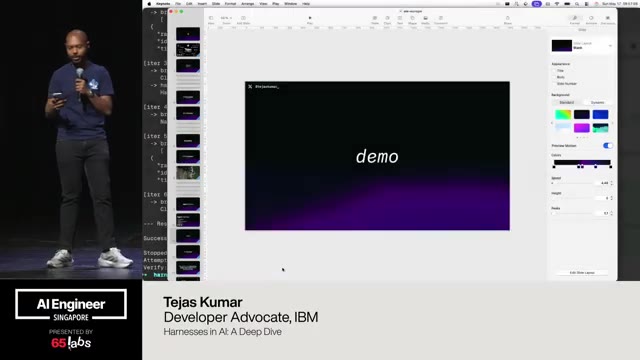Show next background presets with the right arrow
The height and width of the screenshot is (360, 640).
tap(612, 122)
